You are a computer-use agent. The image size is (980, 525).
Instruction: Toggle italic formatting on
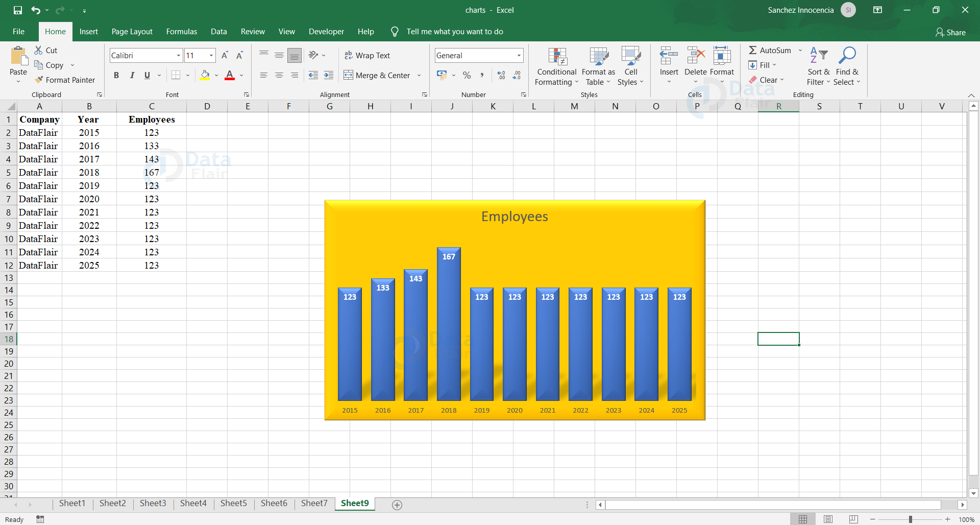coord(132,75)
